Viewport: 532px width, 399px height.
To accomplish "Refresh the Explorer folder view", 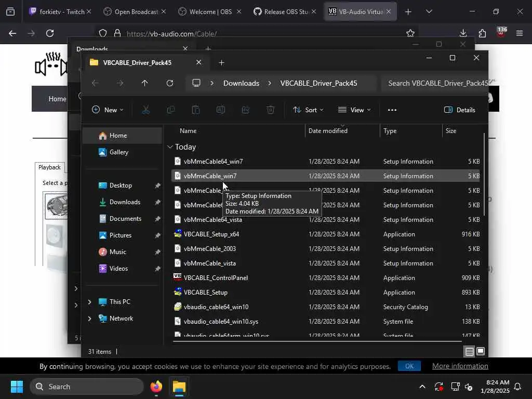I will (x=170, y=83).
